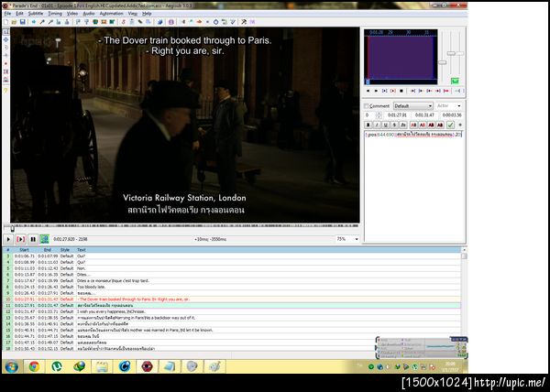This screenshot has height=392, width=550.
Task: Select red row 10 'The Dover train booked'
Action: [232, 299]
